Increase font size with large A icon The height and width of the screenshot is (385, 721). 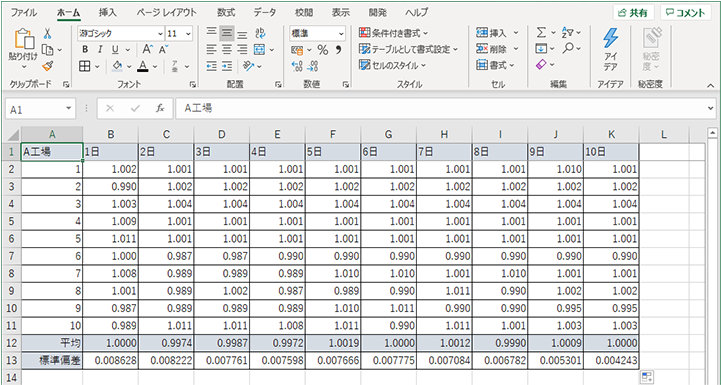(x=147, y=49)
